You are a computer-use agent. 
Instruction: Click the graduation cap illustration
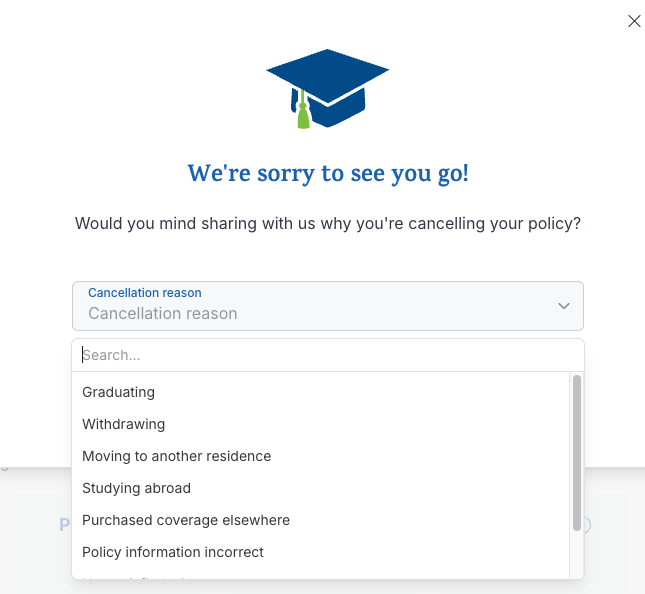pyautogui.click(x=327, y=85)
